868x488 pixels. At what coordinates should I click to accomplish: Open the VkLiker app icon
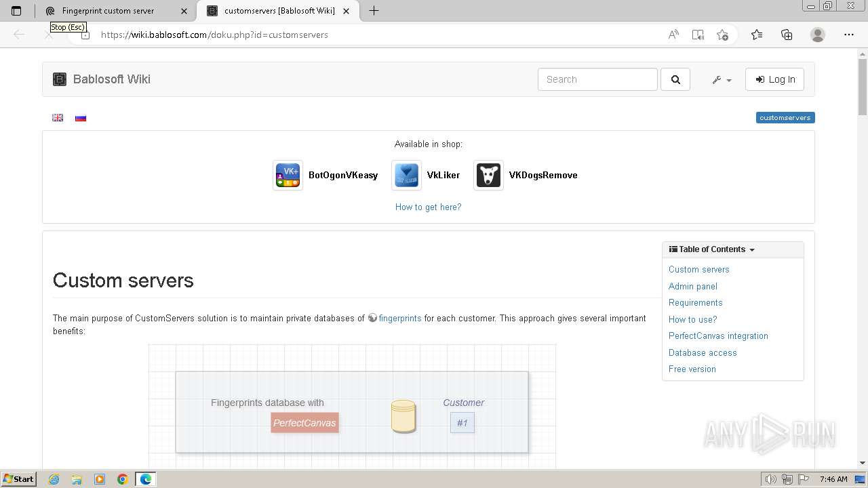pyautogui.click(x=406, y=175)
